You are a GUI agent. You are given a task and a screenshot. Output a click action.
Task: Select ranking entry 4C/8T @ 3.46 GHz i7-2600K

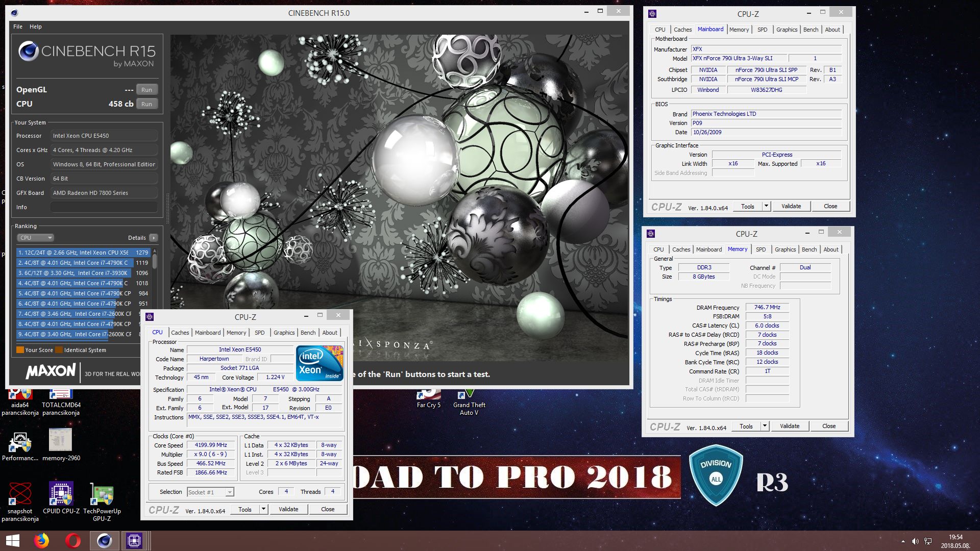(x=83, y=314)
